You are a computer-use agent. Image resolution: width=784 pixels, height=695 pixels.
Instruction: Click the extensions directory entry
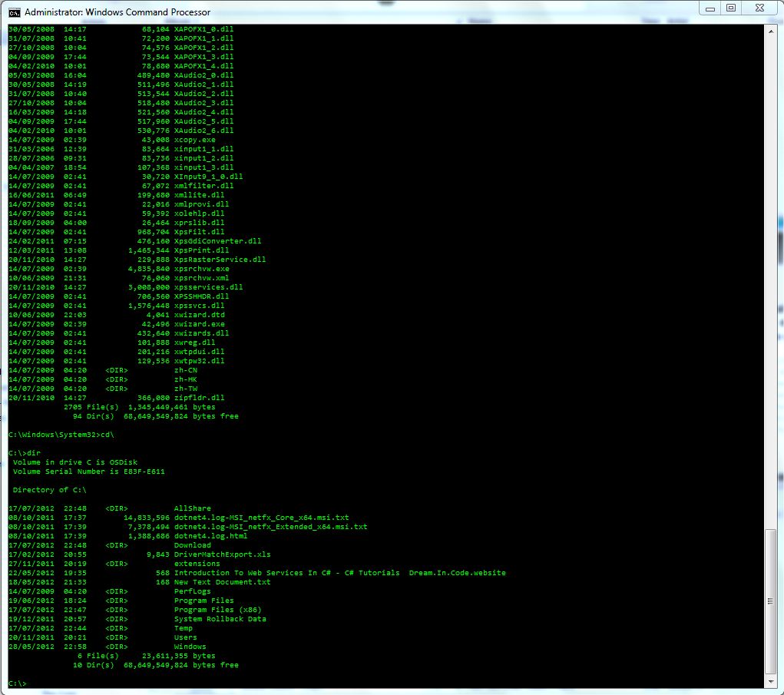[x=197, y=564]
